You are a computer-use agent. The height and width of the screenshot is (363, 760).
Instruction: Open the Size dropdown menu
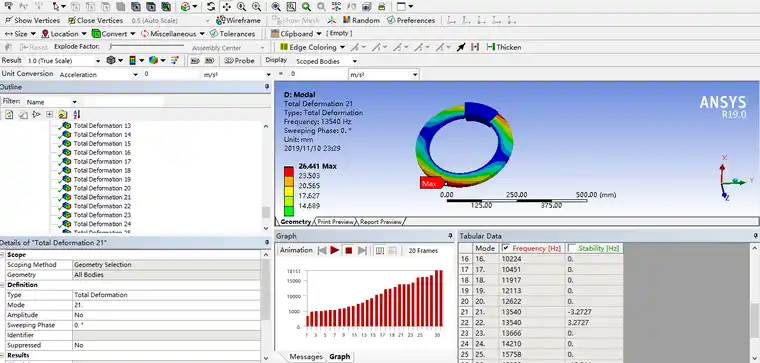click(20, 34)
